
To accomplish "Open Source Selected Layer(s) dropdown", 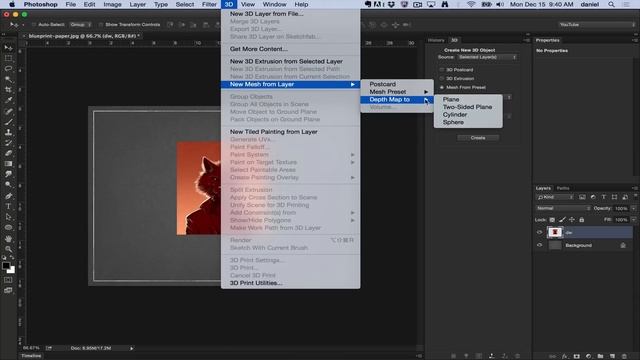I will coord(487,57).
